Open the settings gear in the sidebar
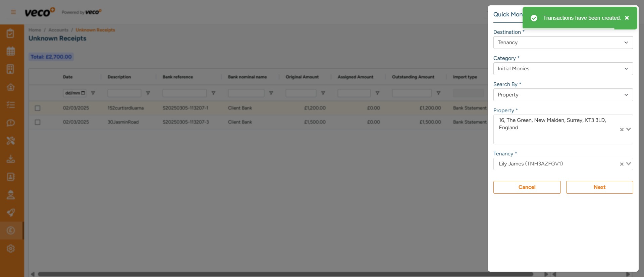 [x=11, y=249]
